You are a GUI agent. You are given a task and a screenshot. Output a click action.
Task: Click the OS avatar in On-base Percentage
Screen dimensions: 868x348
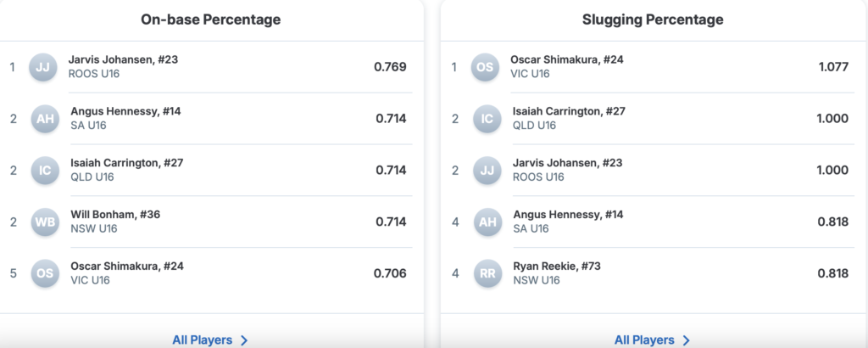pos(45,273)
